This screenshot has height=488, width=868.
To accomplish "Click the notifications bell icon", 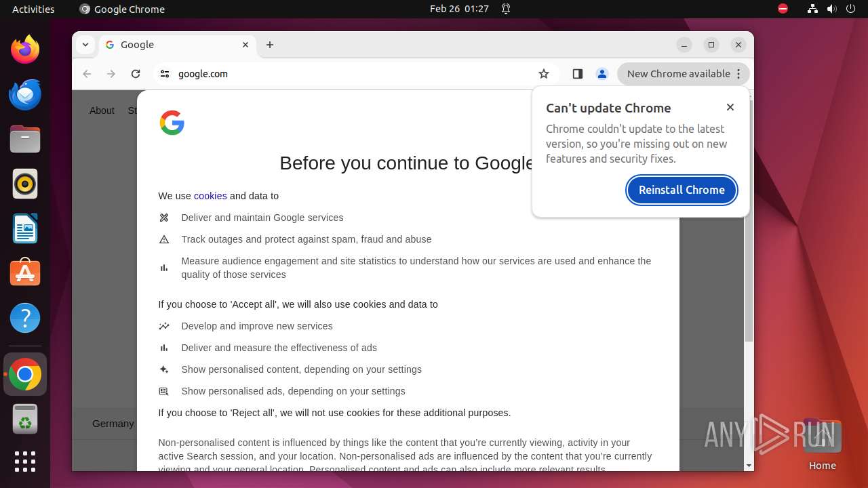I will pos(506,9).
